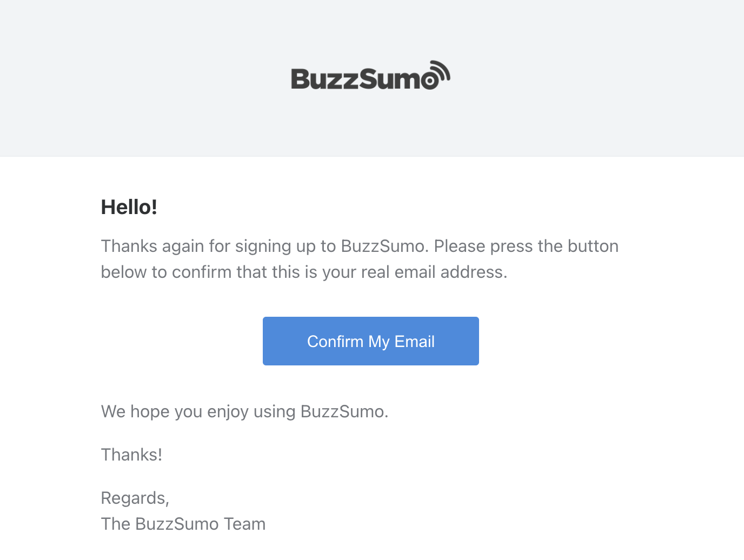Screen dimensions: 744x560
Task: Click 'We hope you enjoy using BuzzSumo'
Action: tap(244, 411)
